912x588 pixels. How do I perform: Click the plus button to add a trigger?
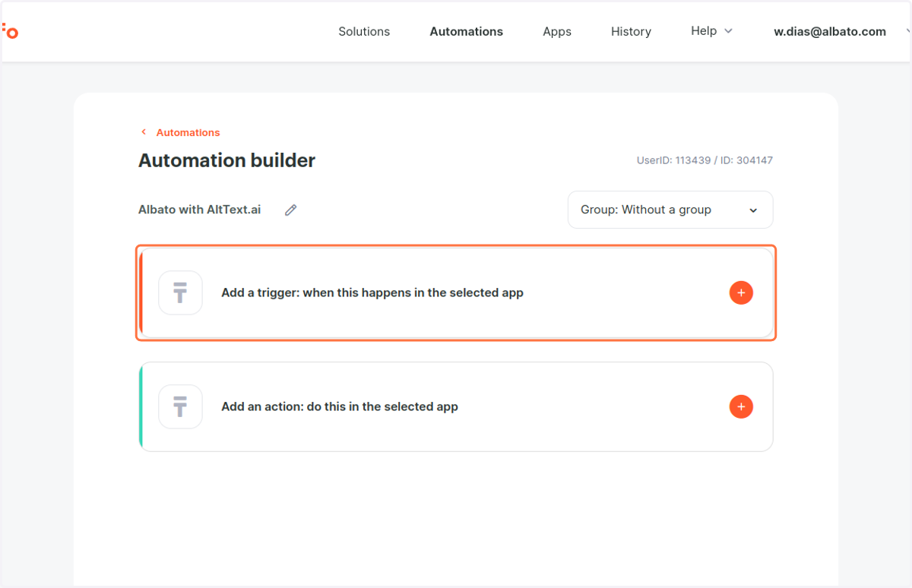coord(741,292)
